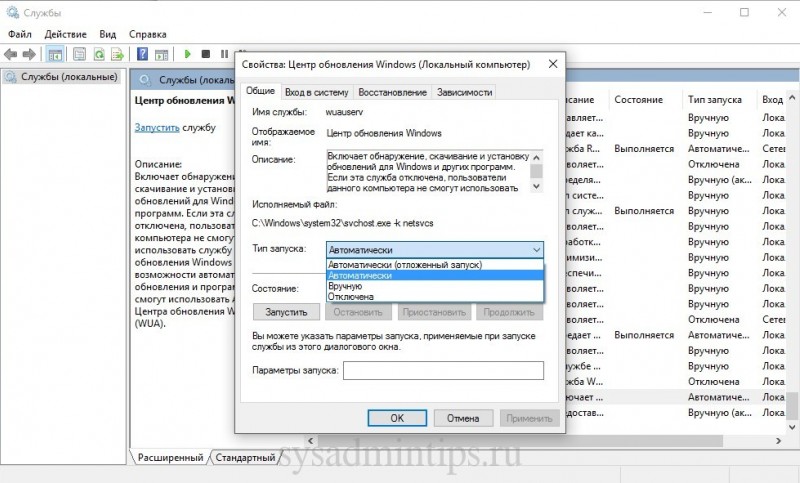Click services list scrollbar down arrow
The image size is (800, 483).
coord(792,427)
